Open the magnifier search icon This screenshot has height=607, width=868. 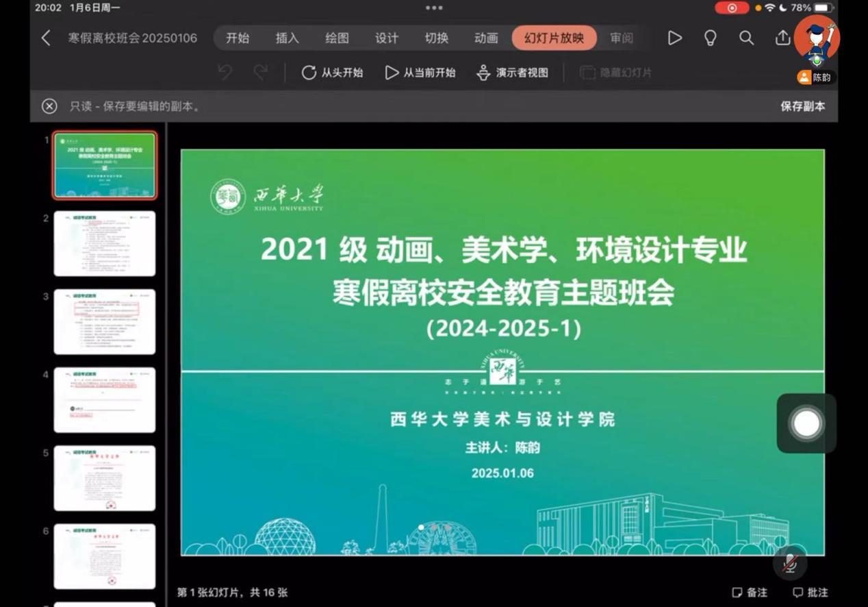[746, 38]
